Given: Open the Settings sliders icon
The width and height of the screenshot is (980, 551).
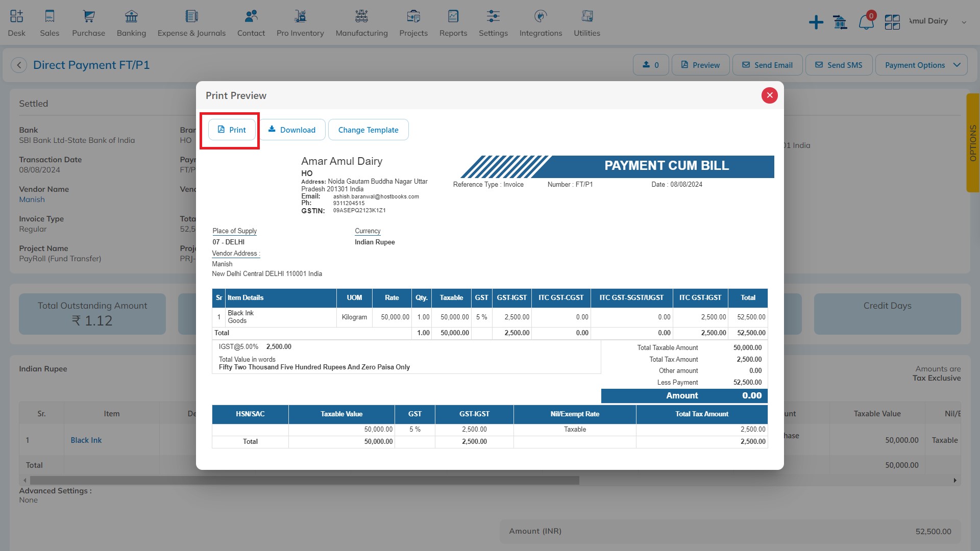Looking at the screenshot, I should [x=493, y=16].
